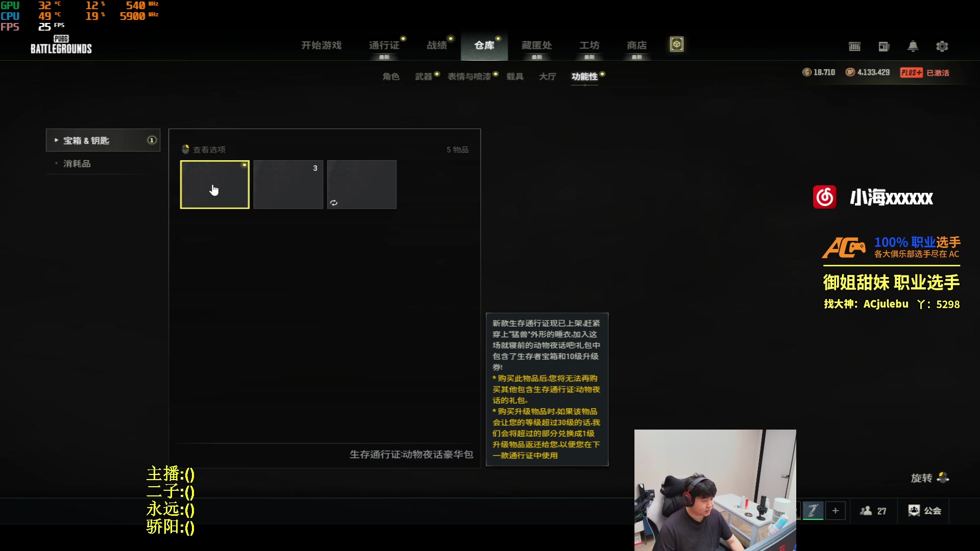The image size is (980, 551).
Task: Open the notifications bell icon
Action: click(x=913, y=46)
